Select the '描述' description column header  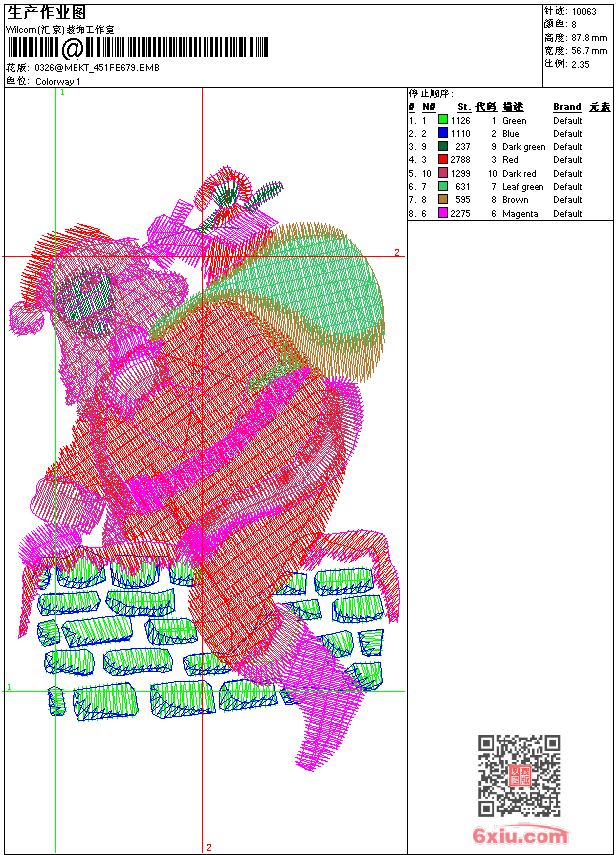pyautogui.click(x=513, y=107)
